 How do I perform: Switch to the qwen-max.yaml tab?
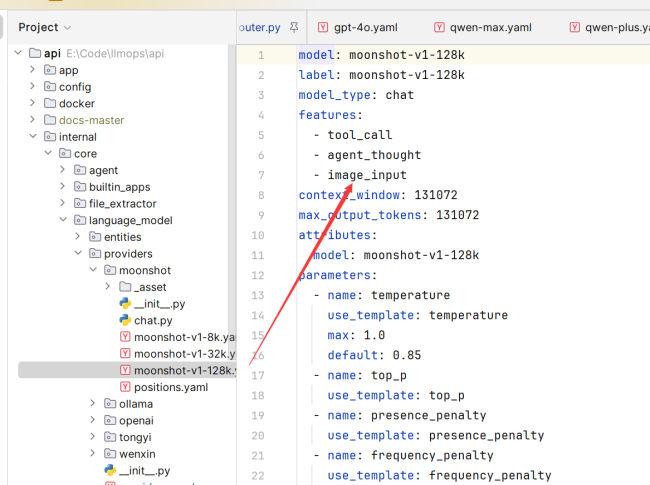(487, 27)
